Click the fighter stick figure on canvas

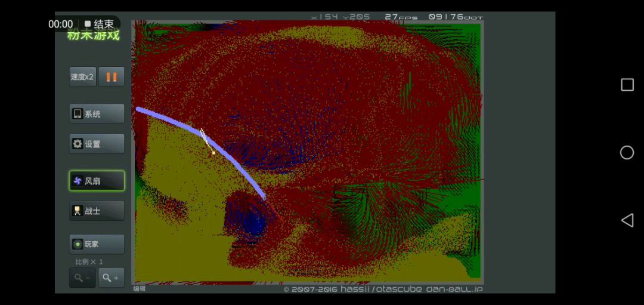pos(208,141)
